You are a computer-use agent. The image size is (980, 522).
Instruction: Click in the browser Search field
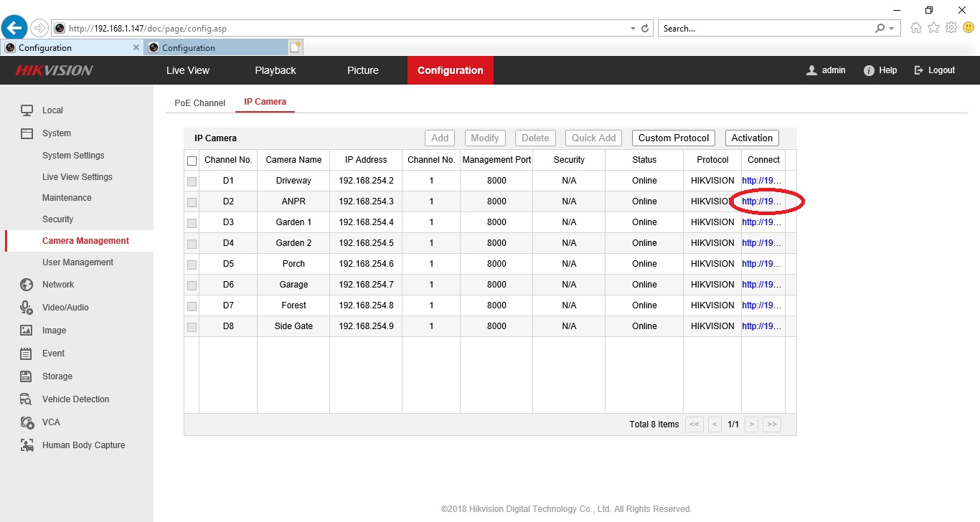pyautogui.click(x=764, y=29)
